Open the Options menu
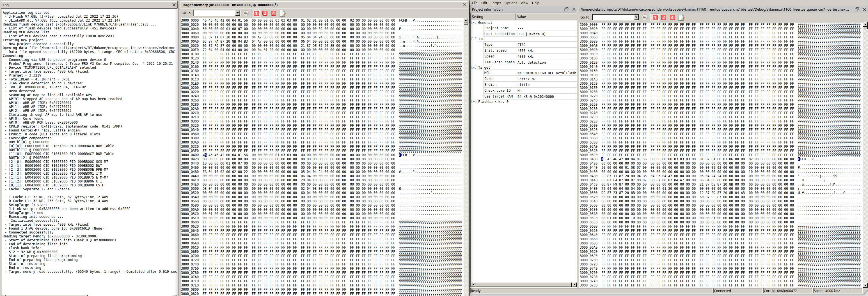Image resolution: width=868 pixels, height=296 pixels. [511, 3]
